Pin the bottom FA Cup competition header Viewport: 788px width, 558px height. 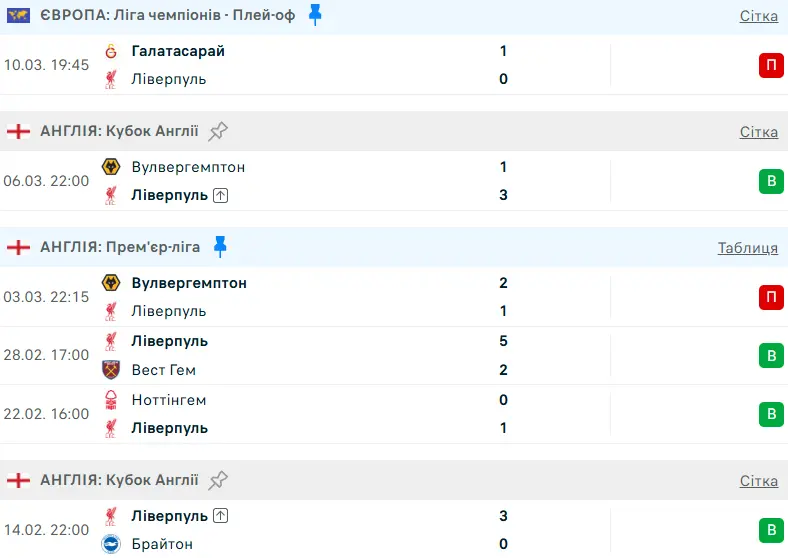point(218,480)
